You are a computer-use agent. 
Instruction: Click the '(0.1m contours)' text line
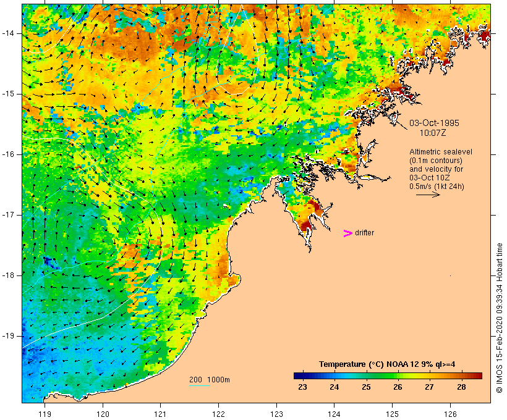[435, 161]
